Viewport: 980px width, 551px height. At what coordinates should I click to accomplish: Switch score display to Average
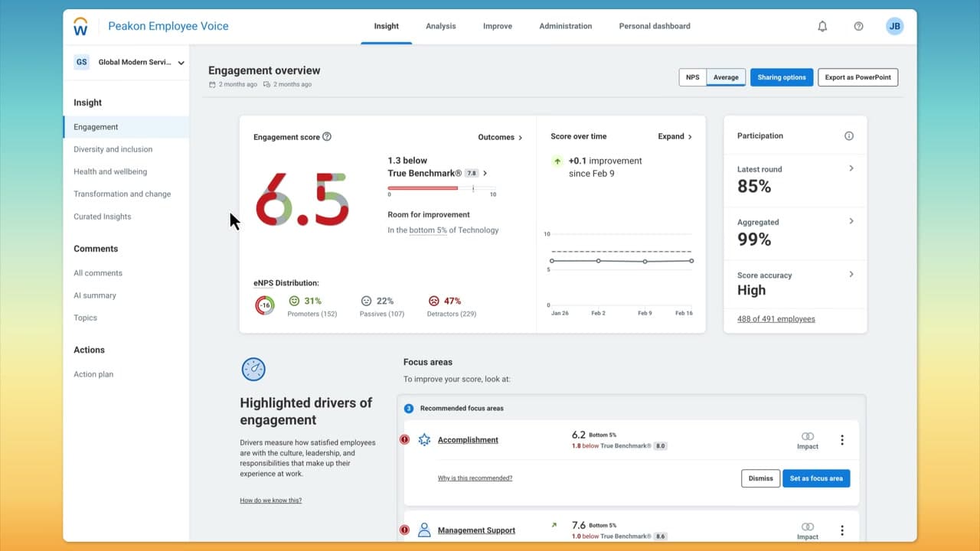pyautogui.click(x=726, y=77)
